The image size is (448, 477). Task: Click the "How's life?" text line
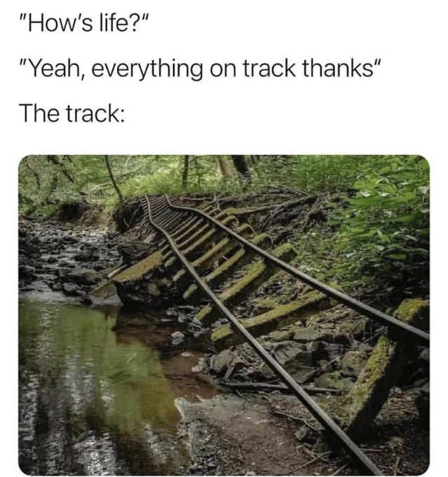tap(84, 23)
